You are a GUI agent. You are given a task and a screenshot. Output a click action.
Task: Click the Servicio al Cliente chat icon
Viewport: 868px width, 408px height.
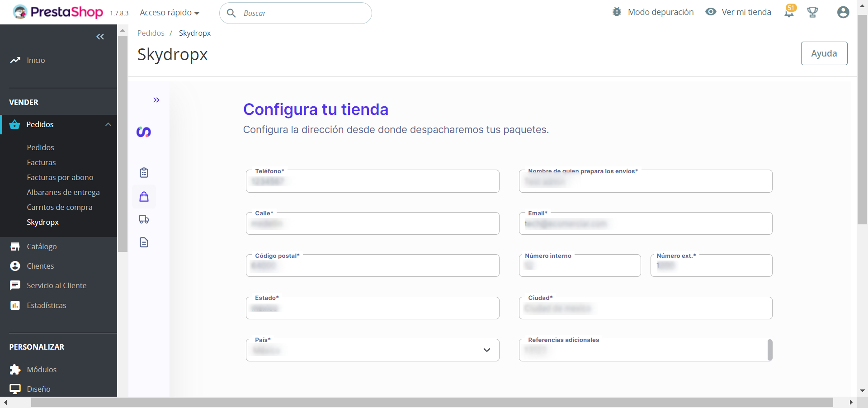(15, 285)
